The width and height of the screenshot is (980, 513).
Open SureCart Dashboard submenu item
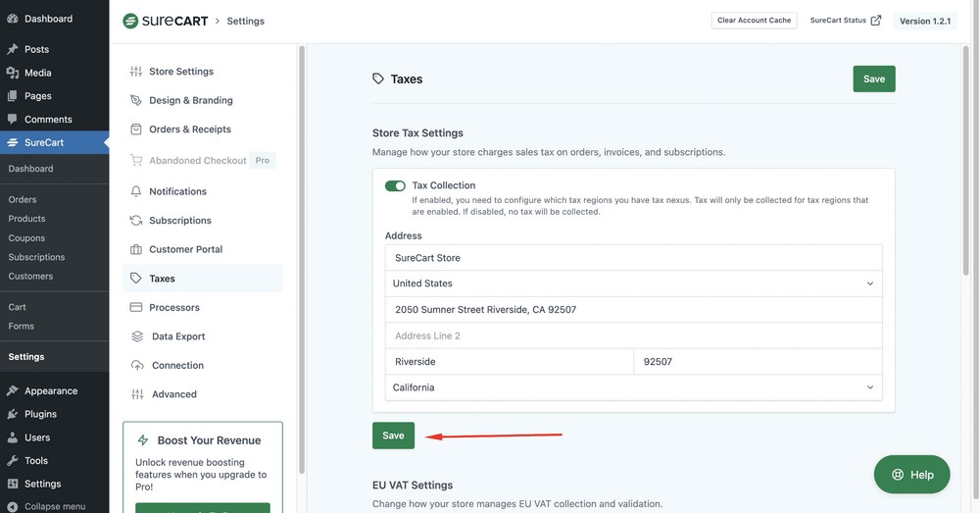point(30,169)
